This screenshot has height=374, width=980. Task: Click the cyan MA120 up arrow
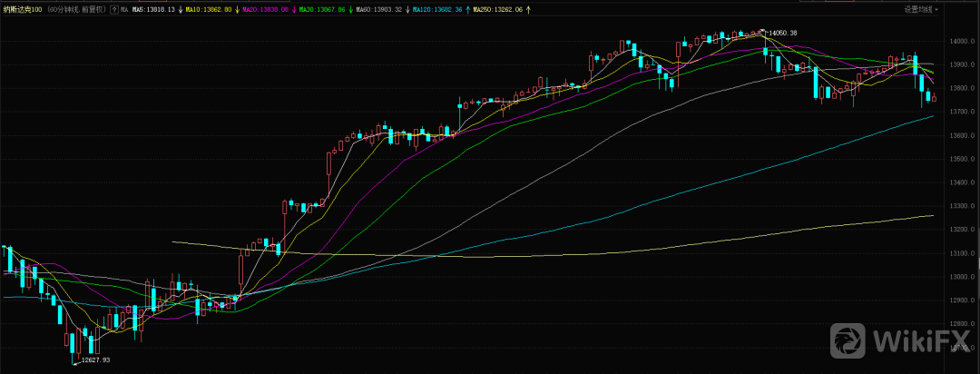click(x=467, y=9)
